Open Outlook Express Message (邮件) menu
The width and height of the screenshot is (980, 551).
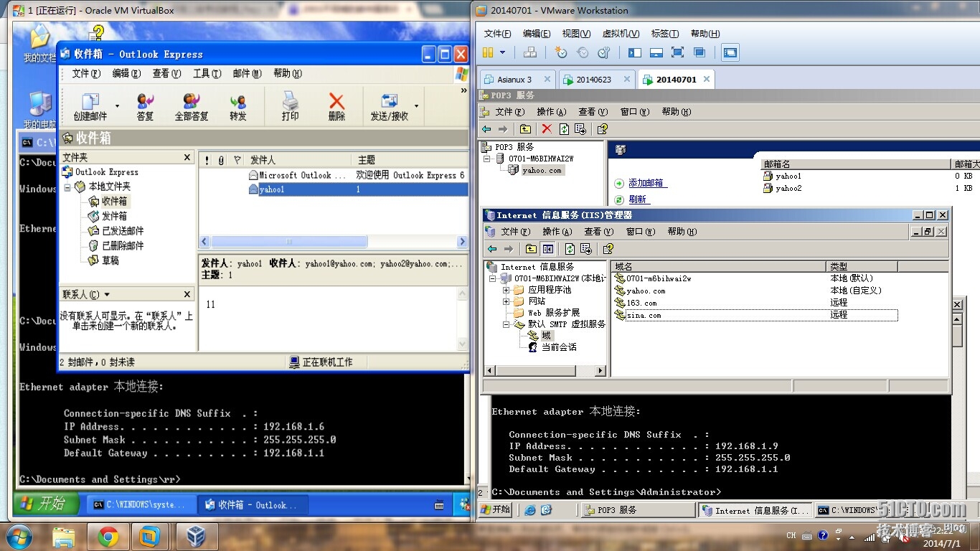click(x=247, y=73)
